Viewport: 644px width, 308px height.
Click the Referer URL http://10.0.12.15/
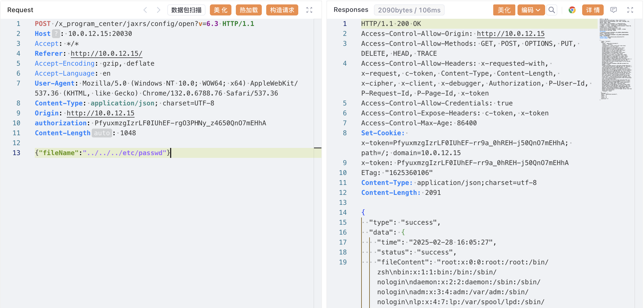coord(106,54)
